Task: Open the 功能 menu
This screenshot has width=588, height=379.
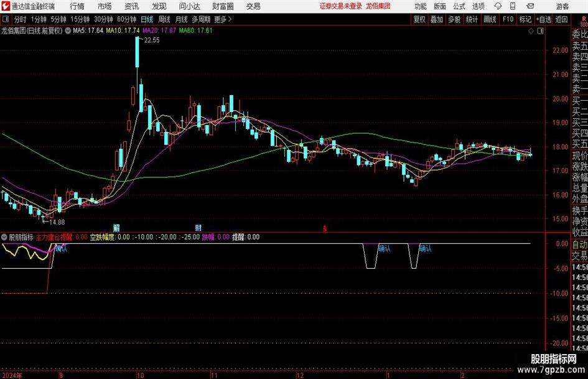Action: point(421,6)
